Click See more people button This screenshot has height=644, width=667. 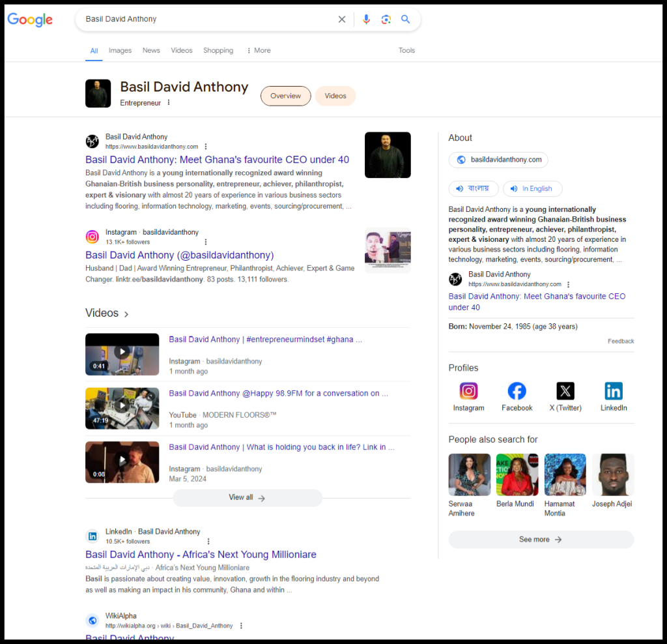tap(541, 539)
